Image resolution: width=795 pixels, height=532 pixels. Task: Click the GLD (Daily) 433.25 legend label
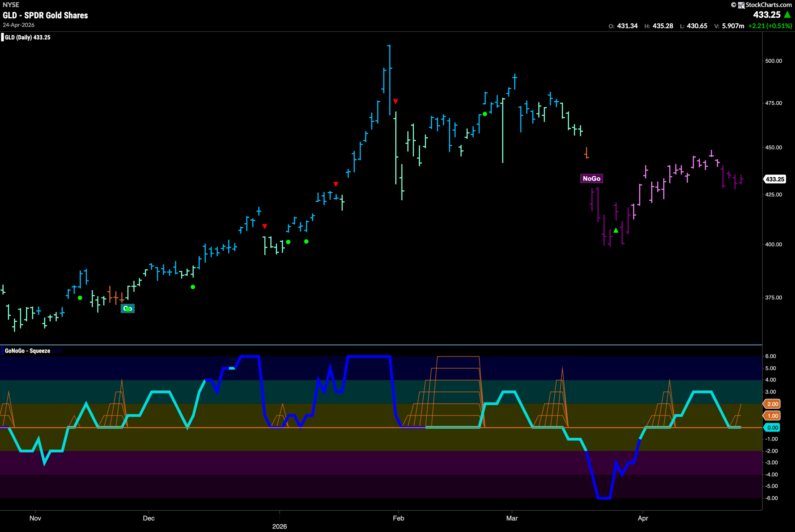tap(27, 37)
